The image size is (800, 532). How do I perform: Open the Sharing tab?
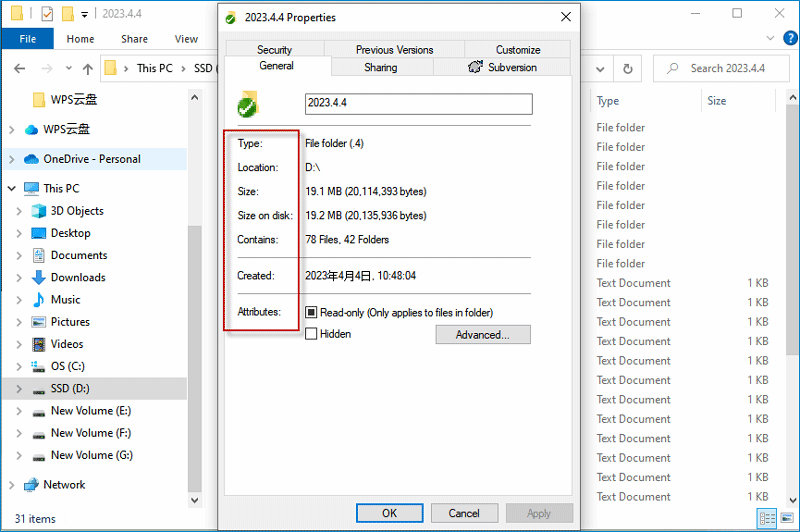tap(381, 67)
